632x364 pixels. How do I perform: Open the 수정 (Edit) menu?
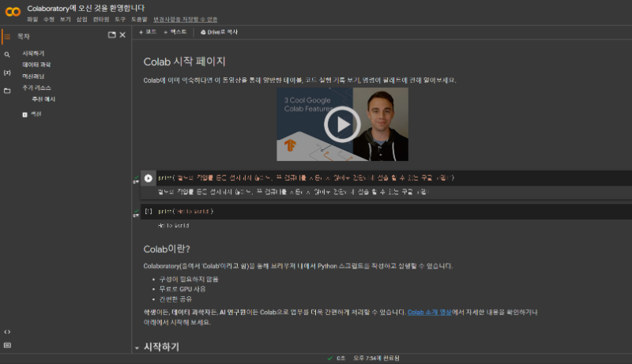49,19
